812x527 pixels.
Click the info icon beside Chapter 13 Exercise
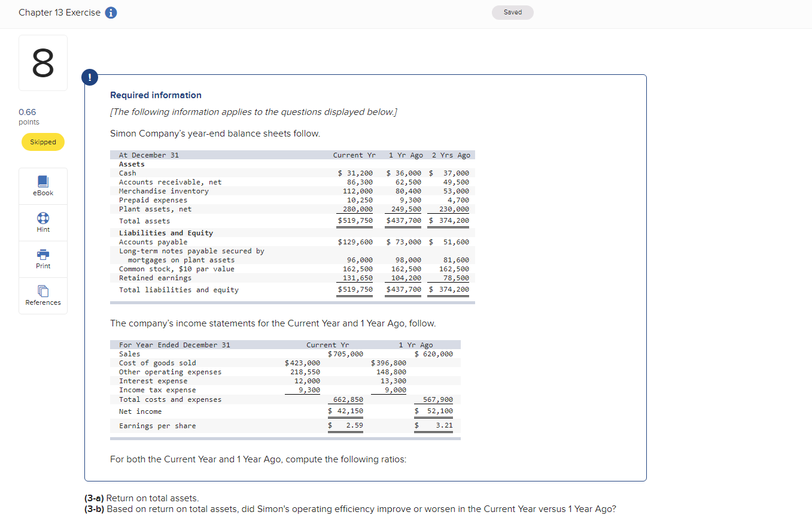pos(111,13)
